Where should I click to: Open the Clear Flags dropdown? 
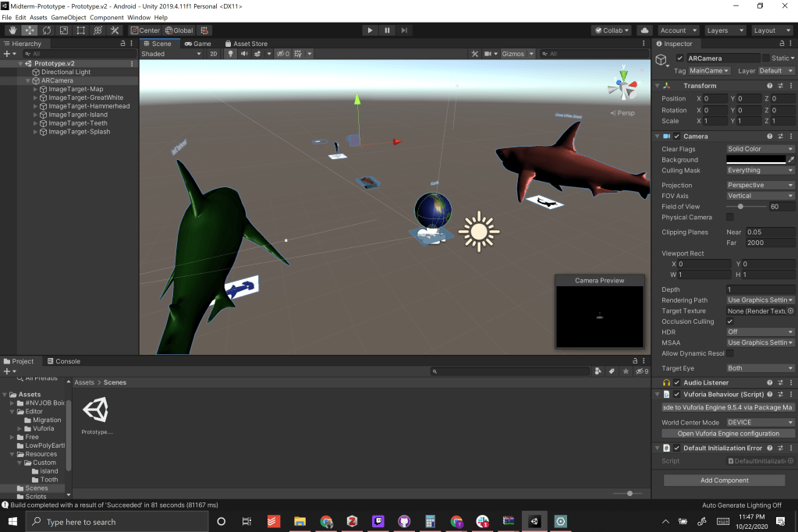pos(760,149)
